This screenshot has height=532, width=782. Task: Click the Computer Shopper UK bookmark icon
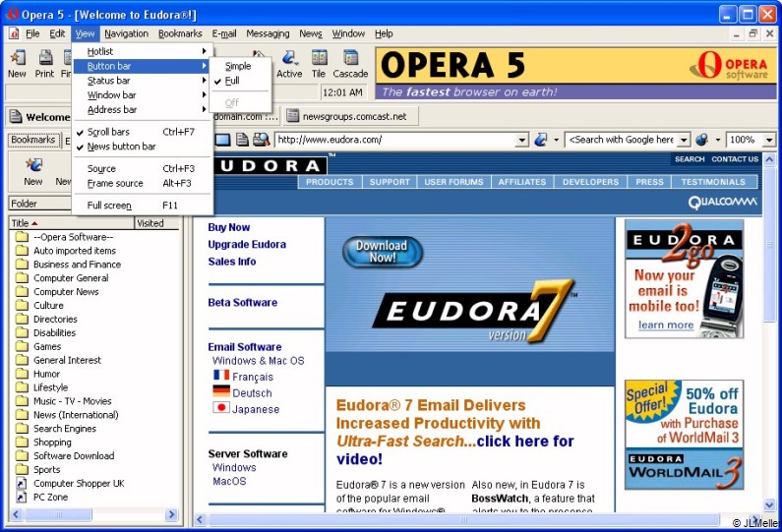pyautogui.click(x=22, y=483)
